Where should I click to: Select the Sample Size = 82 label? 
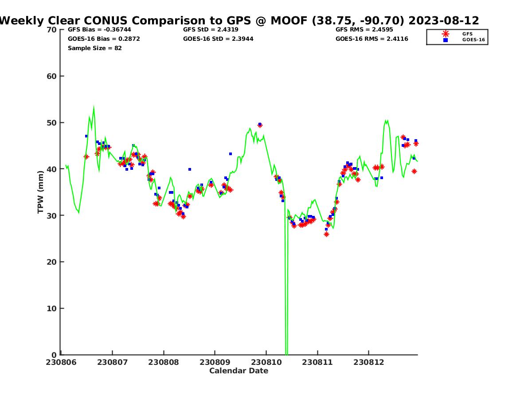(94, 48)
